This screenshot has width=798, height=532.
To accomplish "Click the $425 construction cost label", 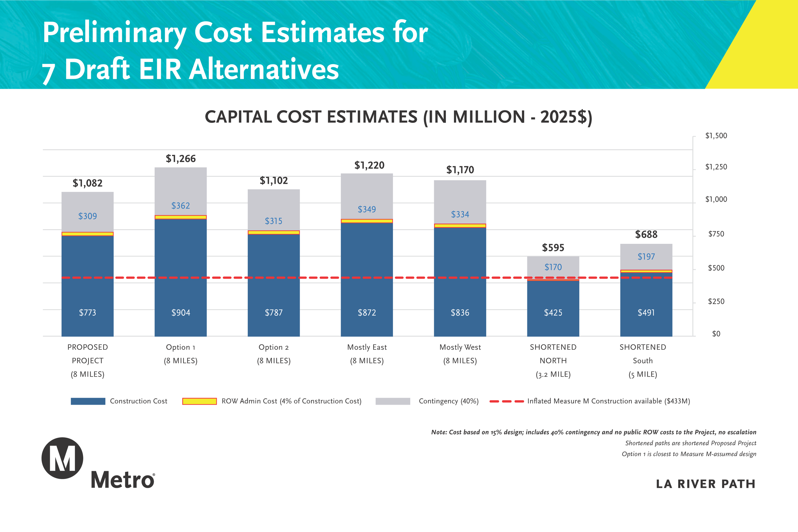I will coord(553,313).
